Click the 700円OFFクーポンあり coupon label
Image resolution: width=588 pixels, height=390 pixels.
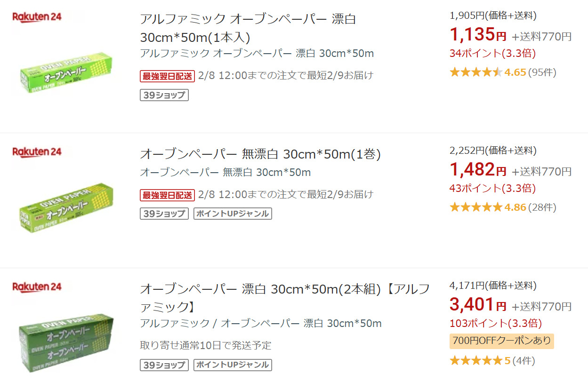[x=501, y=341]
